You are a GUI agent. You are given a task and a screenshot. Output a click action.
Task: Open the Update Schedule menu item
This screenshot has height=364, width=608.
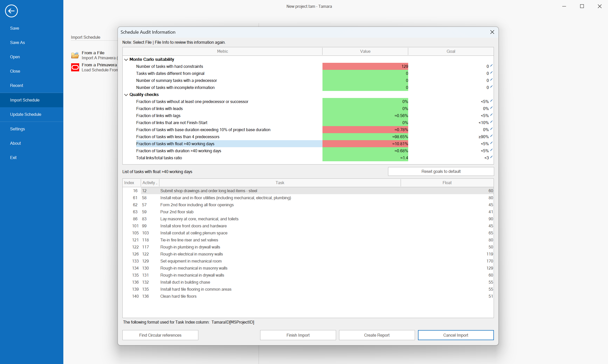pyautogui.click(x=26, y=114)
